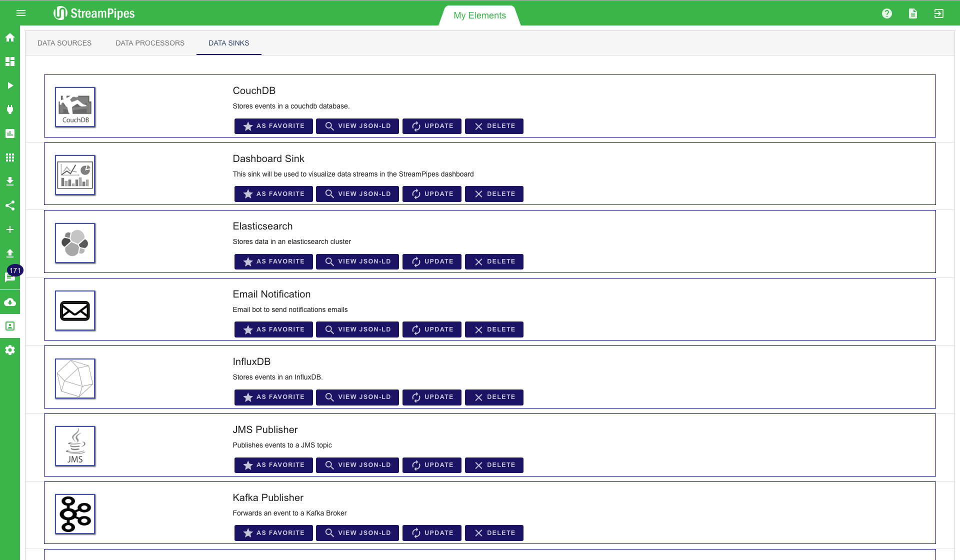Screen dimensions: 960x560
Task: Open the documentation file icon in header
Action: pyautogui.click(x=913, y=13)
